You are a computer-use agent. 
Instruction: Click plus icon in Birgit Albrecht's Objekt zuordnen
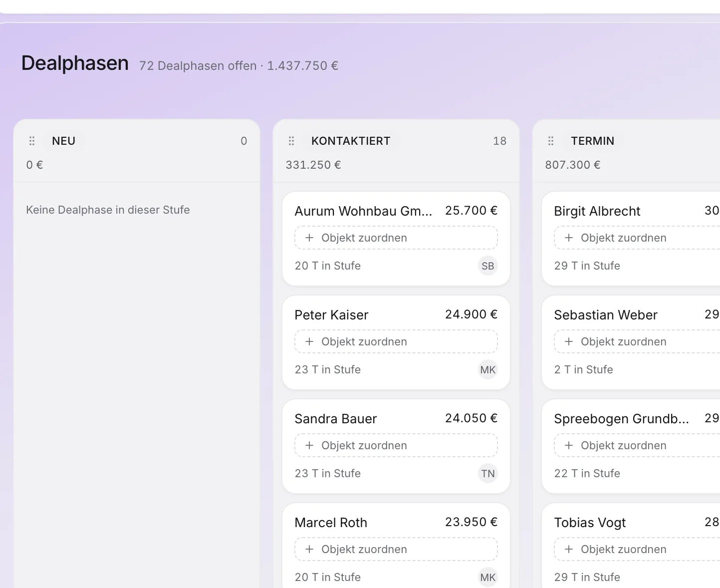(569, 238)
